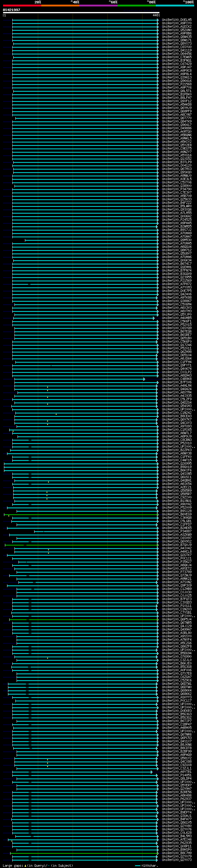
Task: Select the UniRef100_C1MI65 label
Action: [x=177, y=430]
